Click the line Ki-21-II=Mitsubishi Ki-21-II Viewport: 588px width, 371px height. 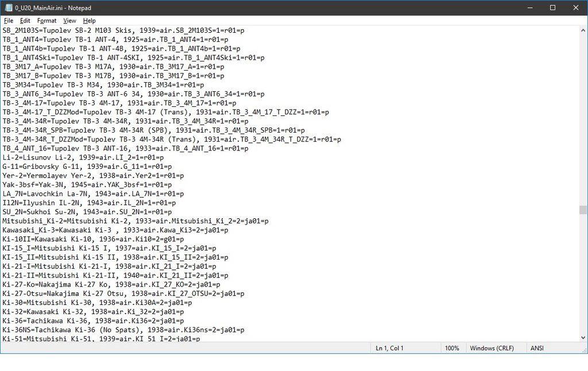point(115,275)
